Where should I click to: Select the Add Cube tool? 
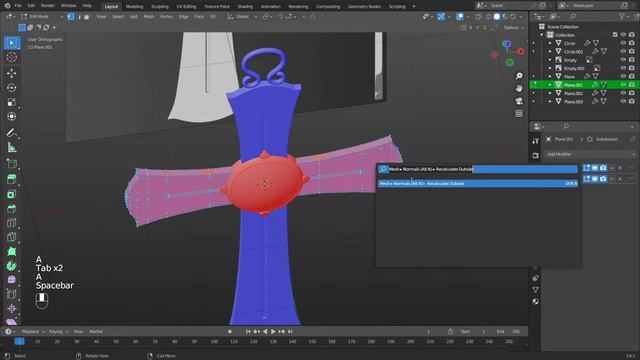(x=12, y=164)
